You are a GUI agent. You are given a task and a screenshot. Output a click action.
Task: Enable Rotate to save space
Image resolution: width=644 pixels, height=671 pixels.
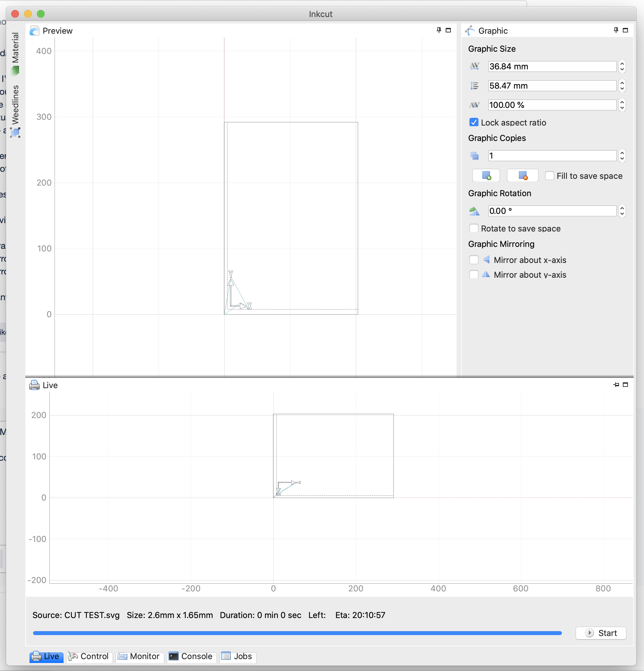click(x=474, y=228)
